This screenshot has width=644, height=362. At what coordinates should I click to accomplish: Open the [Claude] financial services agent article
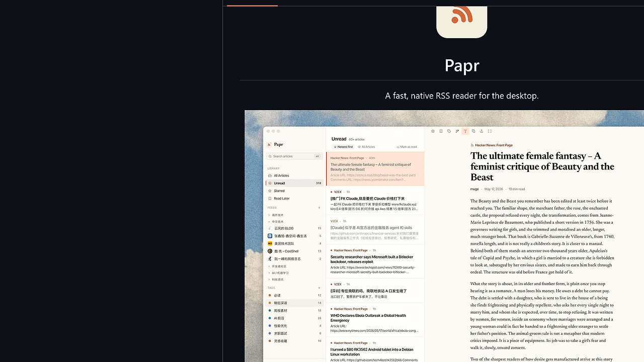click(x=375, y=230)
